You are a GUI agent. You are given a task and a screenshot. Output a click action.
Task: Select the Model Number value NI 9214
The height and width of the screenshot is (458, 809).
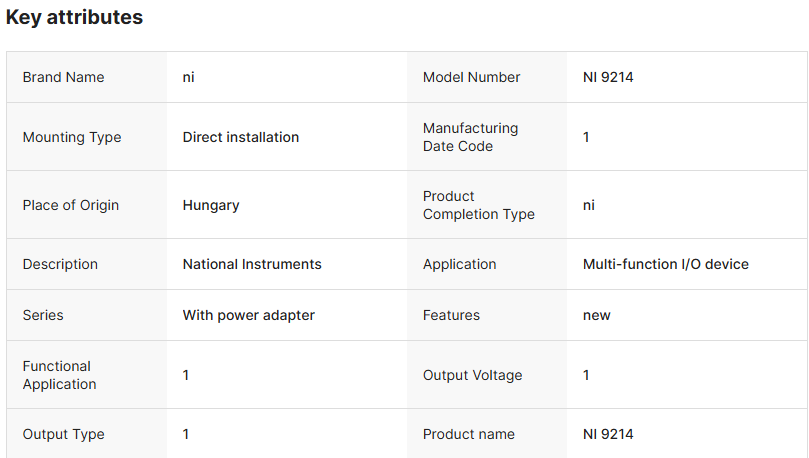point(608,77)
